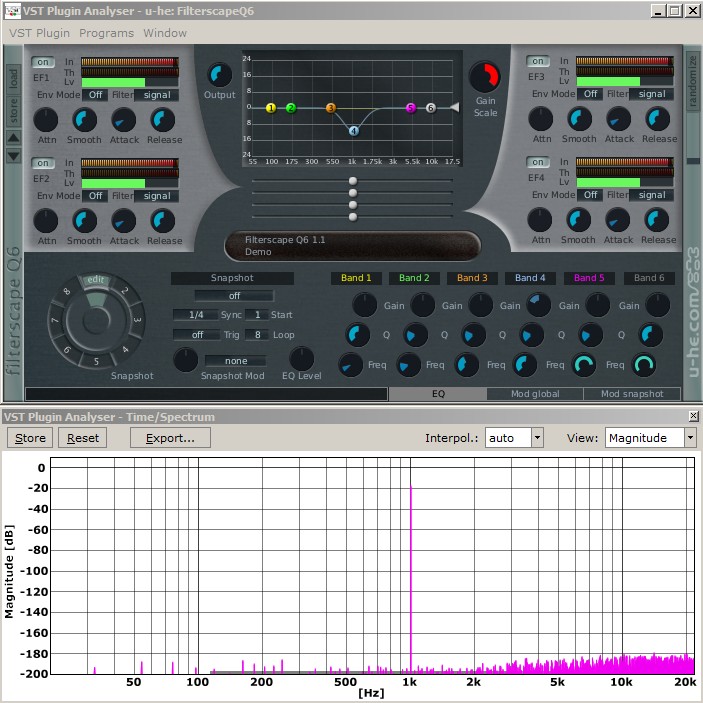Toggle the edit segment on snapshot wheel
The image size is (703, 703).
[x=95, y=280]
